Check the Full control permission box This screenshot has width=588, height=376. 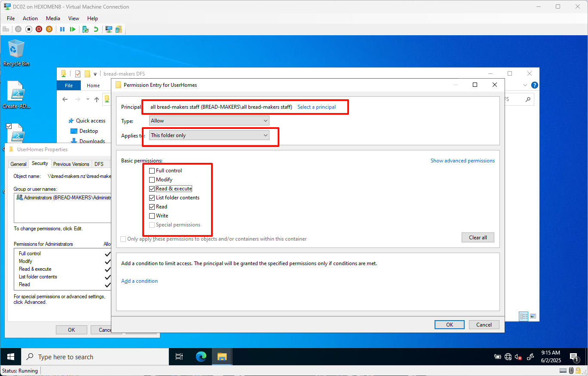[152, 171]
